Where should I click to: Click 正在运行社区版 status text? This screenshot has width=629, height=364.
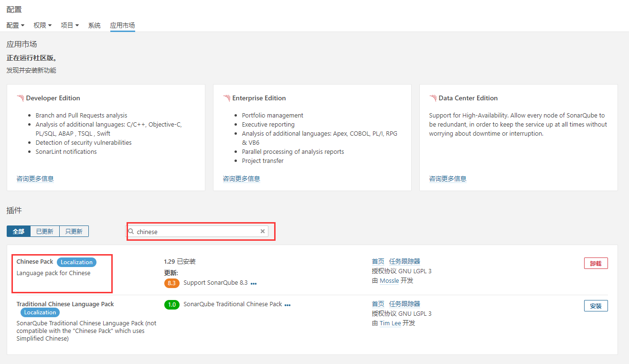pos(32,58)
